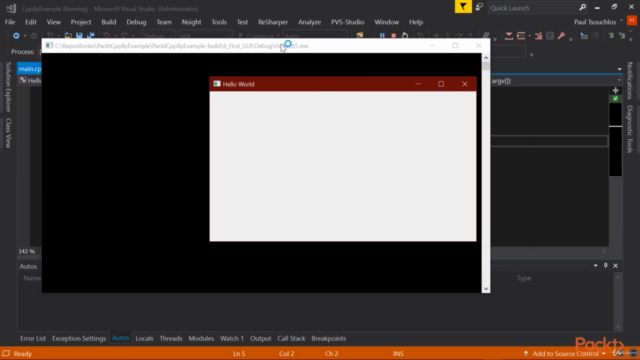
Task: Click the status bar Ready icon
Action: 6,353
